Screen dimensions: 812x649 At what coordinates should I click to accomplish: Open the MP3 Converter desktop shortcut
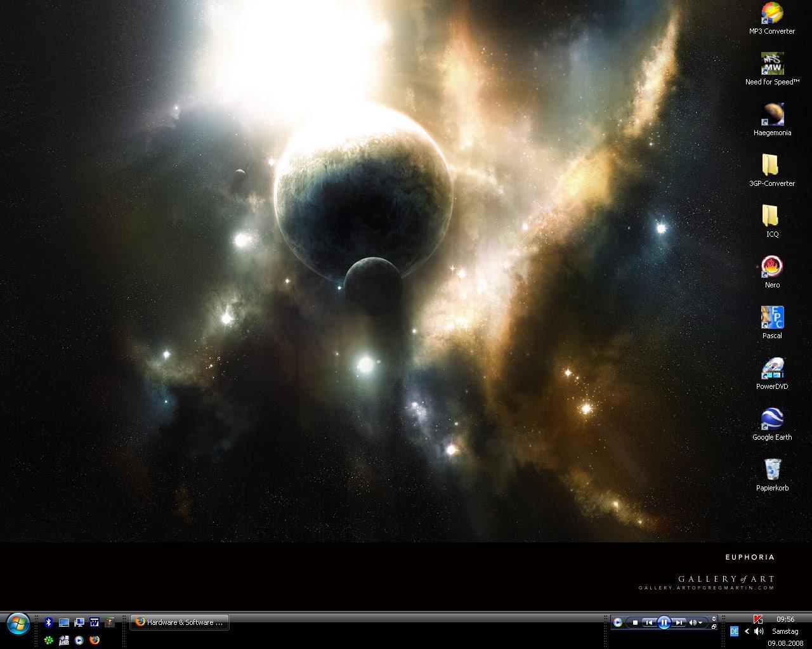click(772, 13)
